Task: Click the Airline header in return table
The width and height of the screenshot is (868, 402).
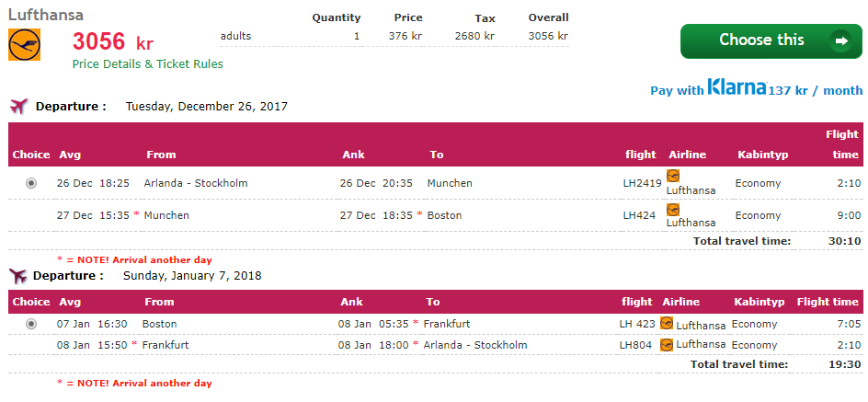Action: [x=682, y=302]
